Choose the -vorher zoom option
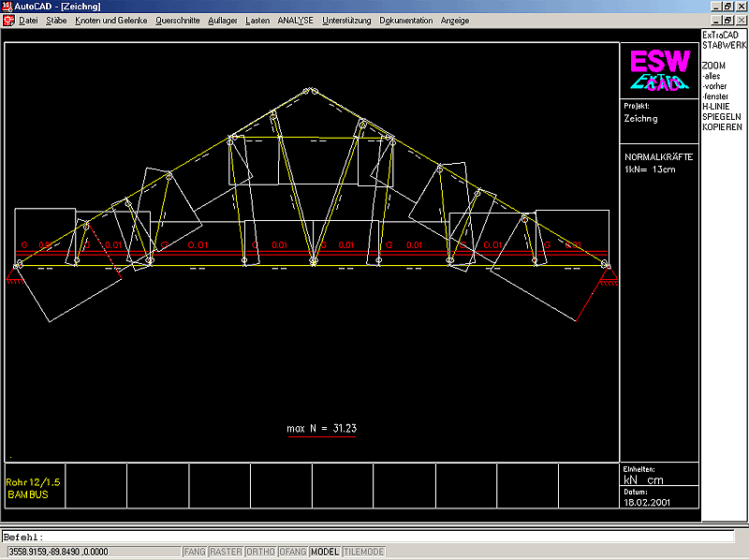Image resolution: width=749 pixels, height=560 pixels. click(x=714, y=86)
